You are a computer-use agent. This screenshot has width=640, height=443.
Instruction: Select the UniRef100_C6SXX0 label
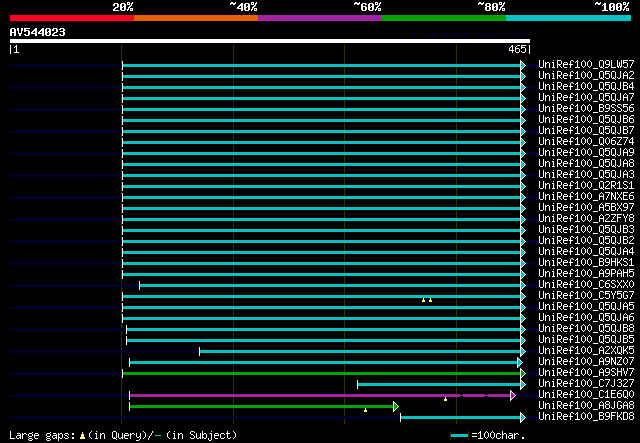pyautogui.click(x=586, y=285)
